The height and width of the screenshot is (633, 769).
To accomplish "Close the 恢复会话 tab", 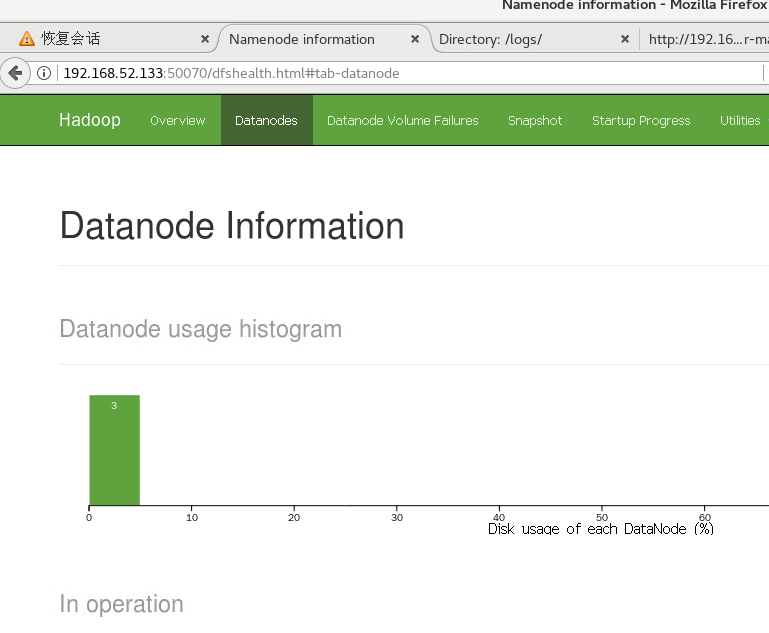I will [x=205, y=39].
